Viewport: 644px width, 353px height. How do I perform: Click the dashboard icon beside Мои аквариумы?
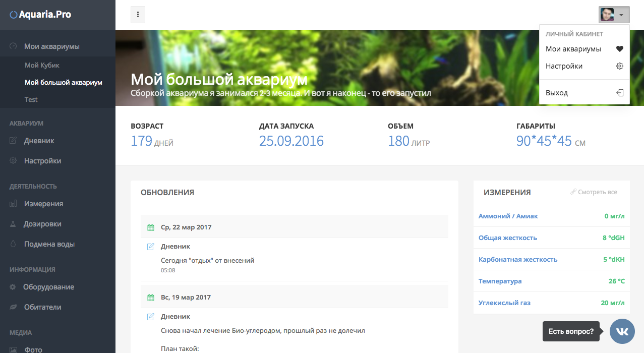tap(14, 46)
